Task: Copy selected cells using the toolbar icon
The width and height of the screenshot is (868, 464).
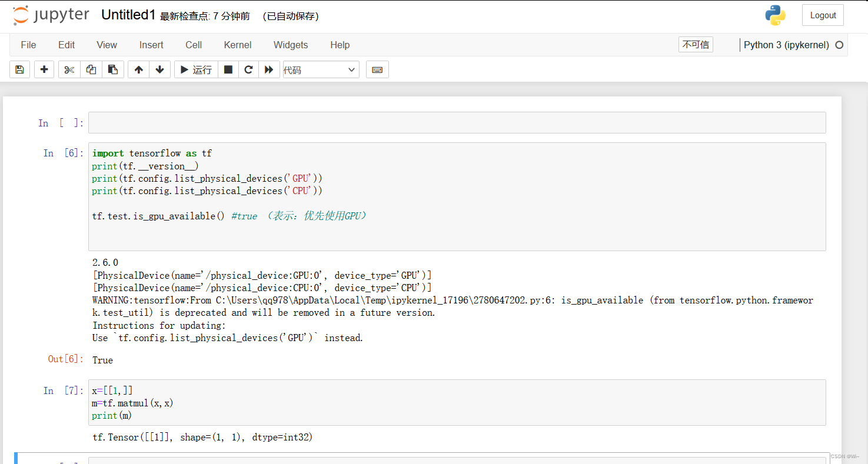Action: (91, 69)
